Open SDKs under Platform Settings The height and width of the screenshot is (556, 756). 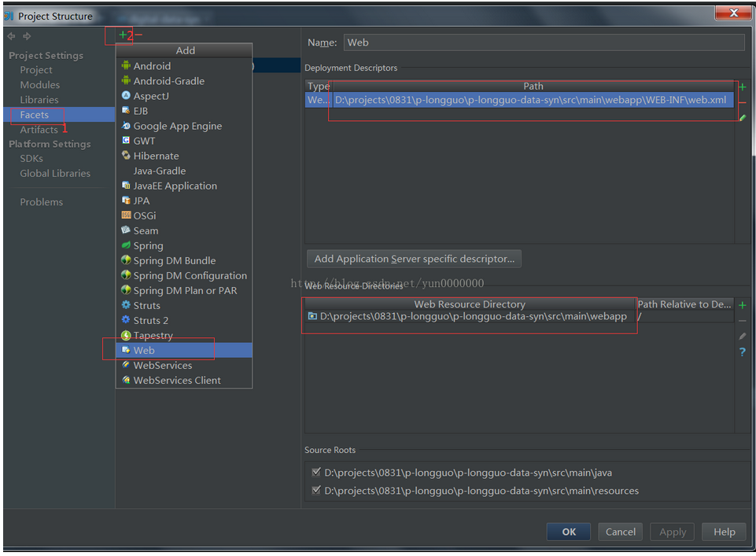click(x=31, y=159)
